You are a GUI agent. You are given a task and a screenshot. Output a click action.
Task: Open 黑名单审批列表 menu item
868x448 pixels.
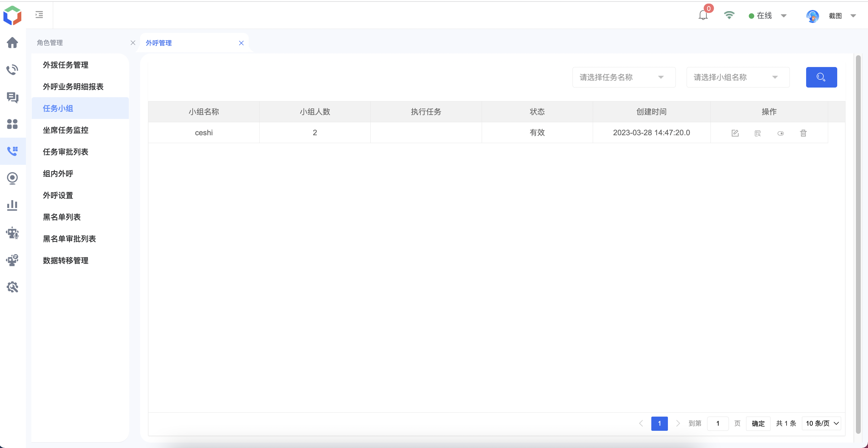tap(80, 239)
